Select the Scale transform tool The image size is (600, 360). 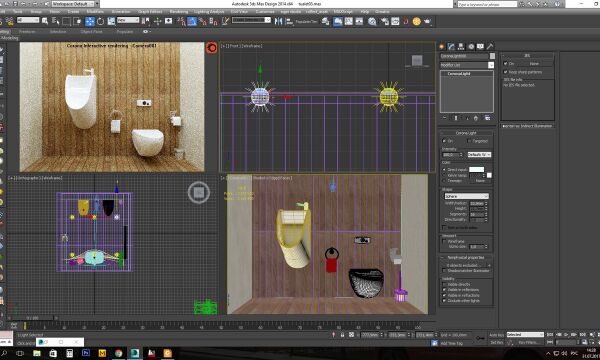tap(111, 21)
